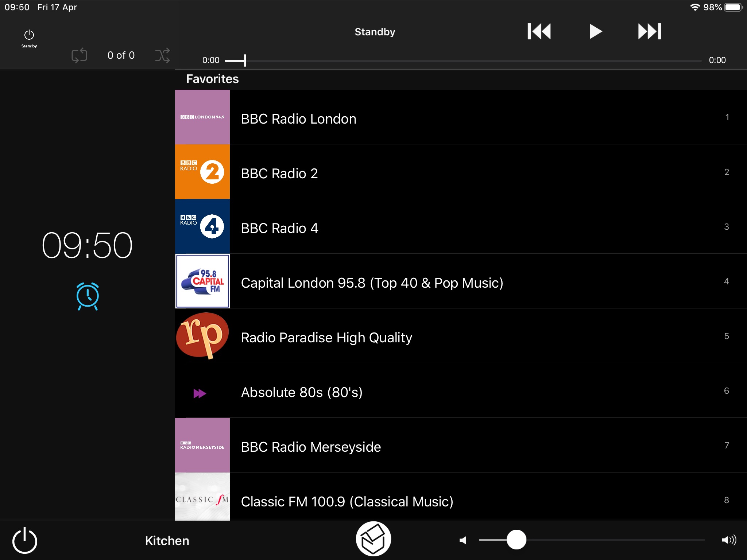Tap the blue alarm clock icon

click(x=88, y=296)
